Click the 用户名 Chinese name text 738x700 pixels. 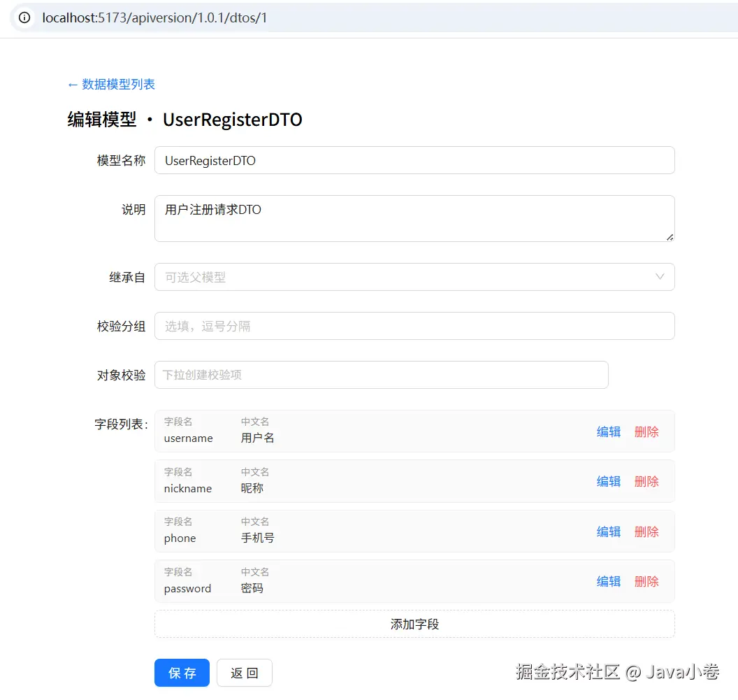[257, 438]
